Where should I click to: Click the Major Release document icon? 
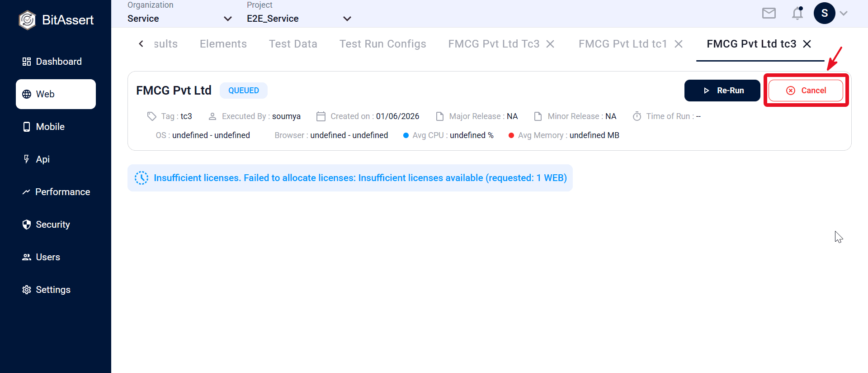click(x=440, y=116)
